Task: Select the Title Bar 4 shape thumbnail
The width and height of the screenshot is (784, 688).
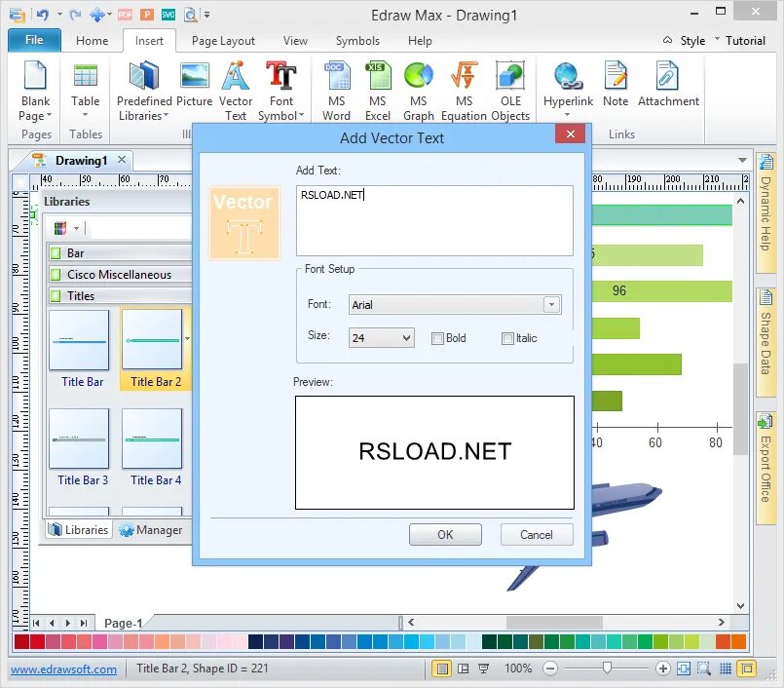Action: [152, 439]
